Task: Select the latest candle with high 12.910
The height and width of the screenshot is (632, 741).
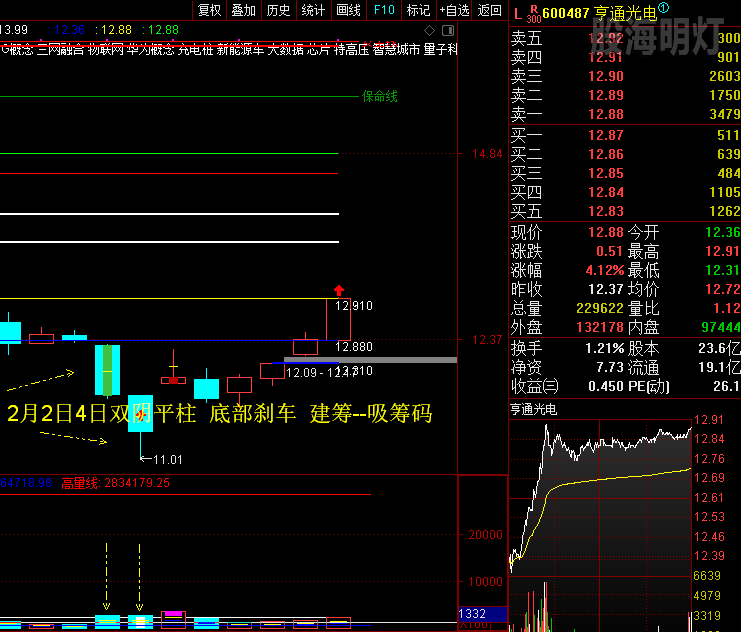Action: (338, 319)
